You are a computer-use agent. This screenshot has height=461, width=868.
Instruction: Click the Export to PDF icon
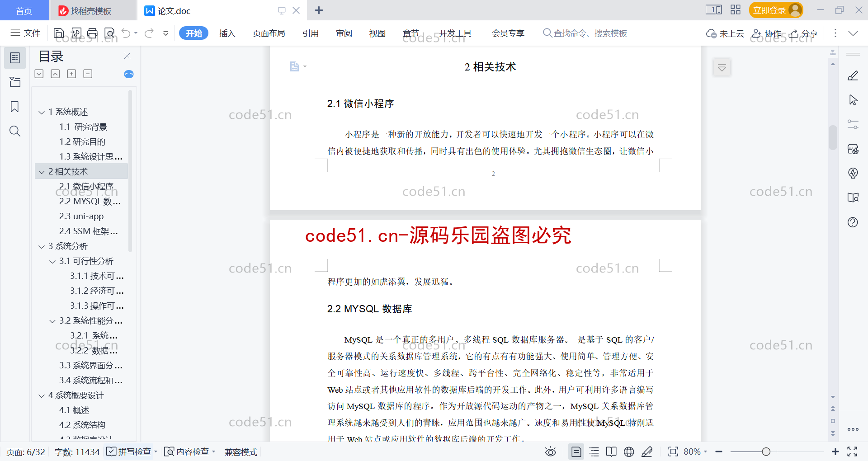pos(76,33)
